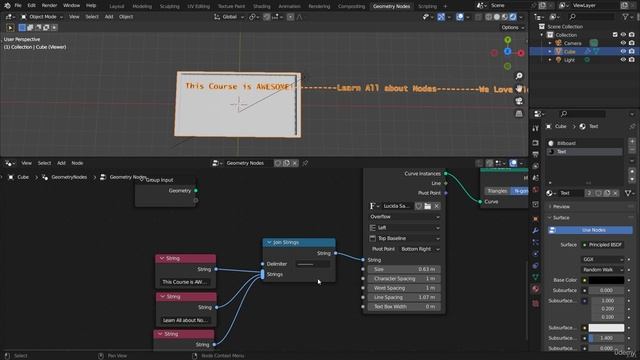Hide the Cube object in the outliner
Screen dimensions: 640x360
pyautogui.click(x=623, y=51)
